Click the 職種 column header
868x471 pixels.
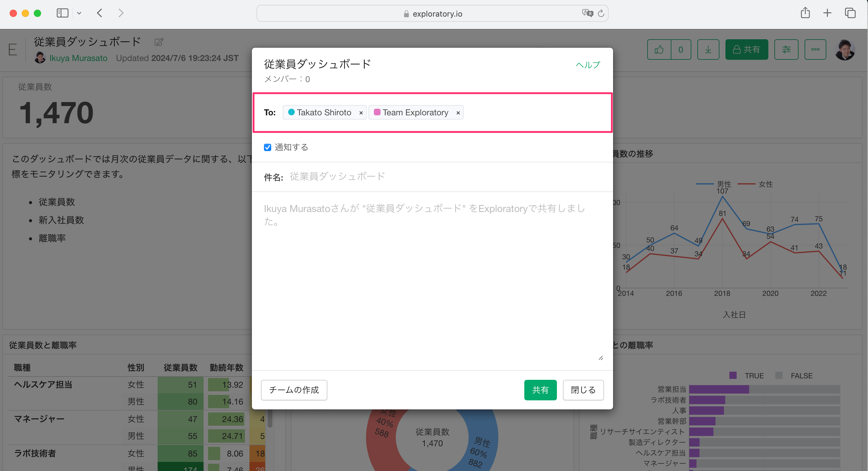pos(22,367)
